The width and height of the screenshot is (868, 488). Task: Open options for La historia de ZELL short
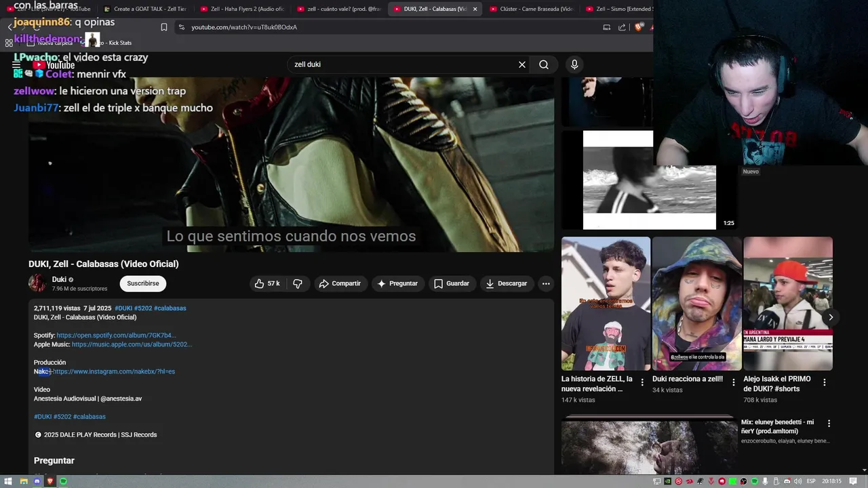642,382
